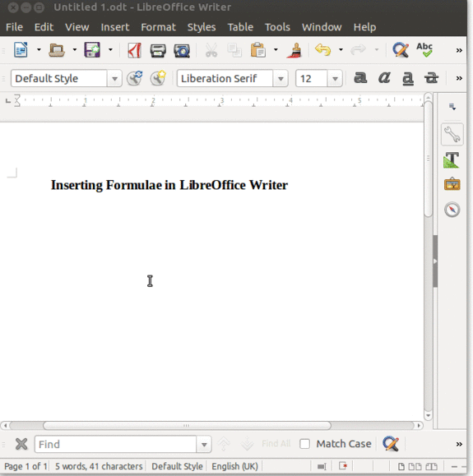Viewport: 473px width, 476px height.
Task: Toggle Print Preview
Action: pyautogui.click(x=182, y=50)
